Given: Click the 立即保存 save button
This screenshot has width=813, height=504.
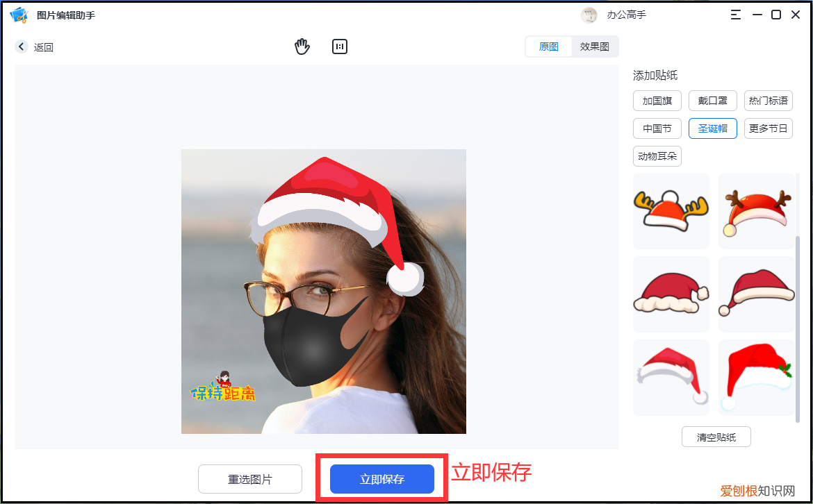Looking at the screenshot, I should 381,478.
